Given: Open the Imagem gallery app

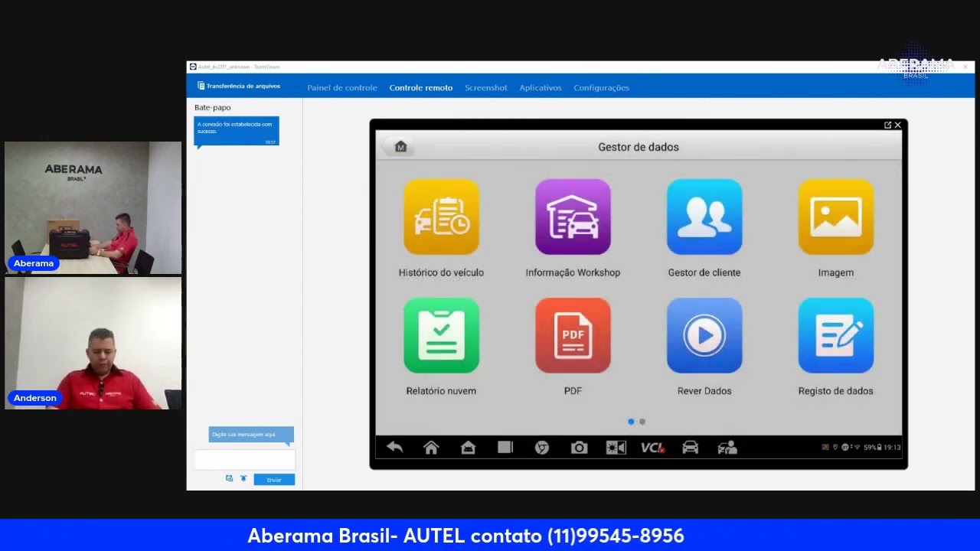Looking at the screenshot, I should click(x=836, y=217).
